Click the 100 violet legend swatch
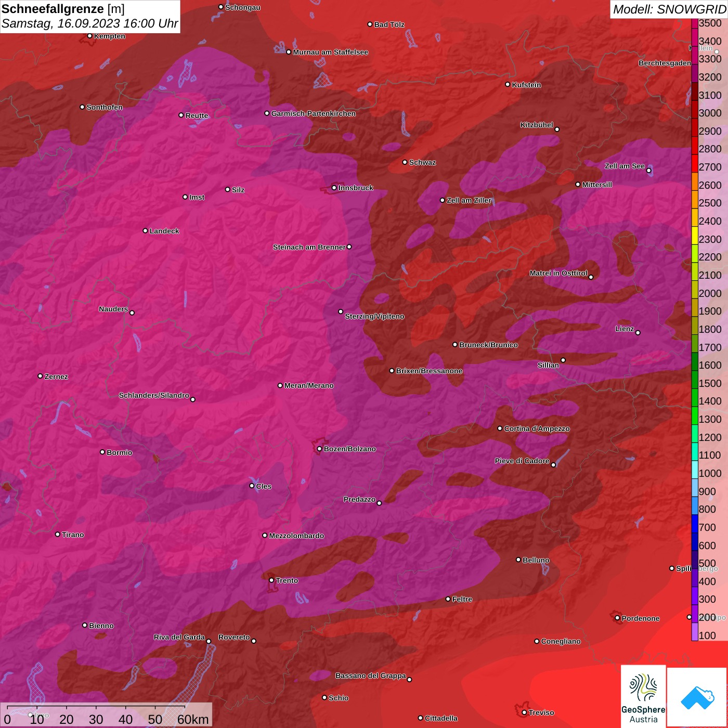 [694, 632]
